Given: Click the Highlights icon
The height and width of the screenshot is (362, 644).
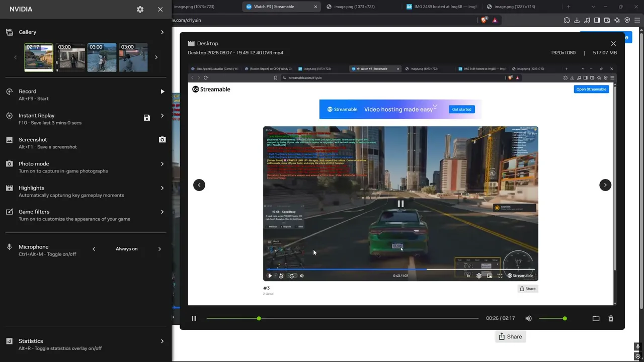Looking at the screenshot, I should (9, 188).
